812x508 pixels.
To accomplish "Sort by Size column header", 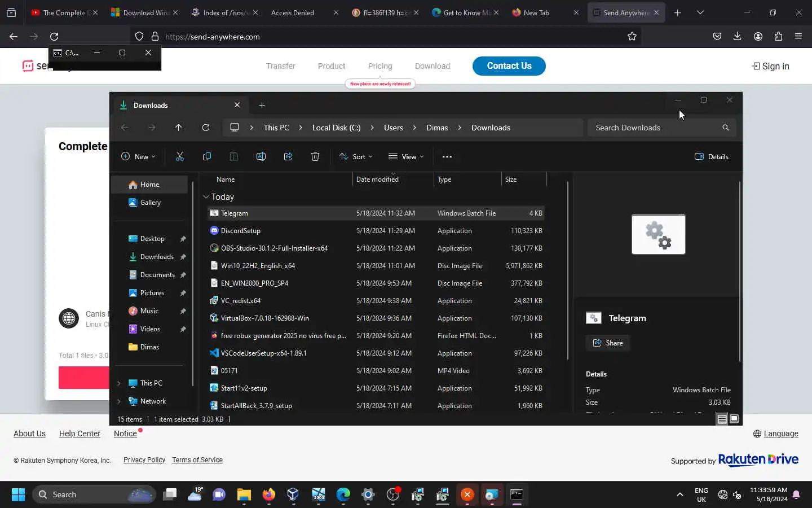I will (x=524, y=179).
